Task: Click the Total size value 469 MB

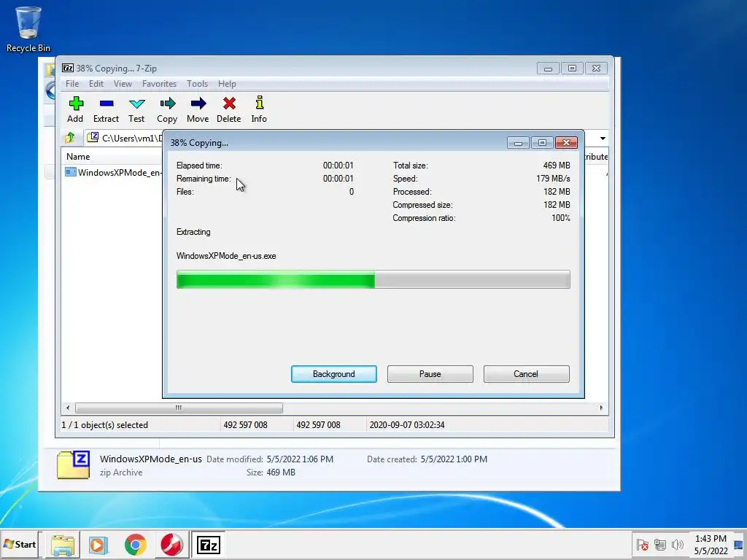Action: click(x=557, y=166)
